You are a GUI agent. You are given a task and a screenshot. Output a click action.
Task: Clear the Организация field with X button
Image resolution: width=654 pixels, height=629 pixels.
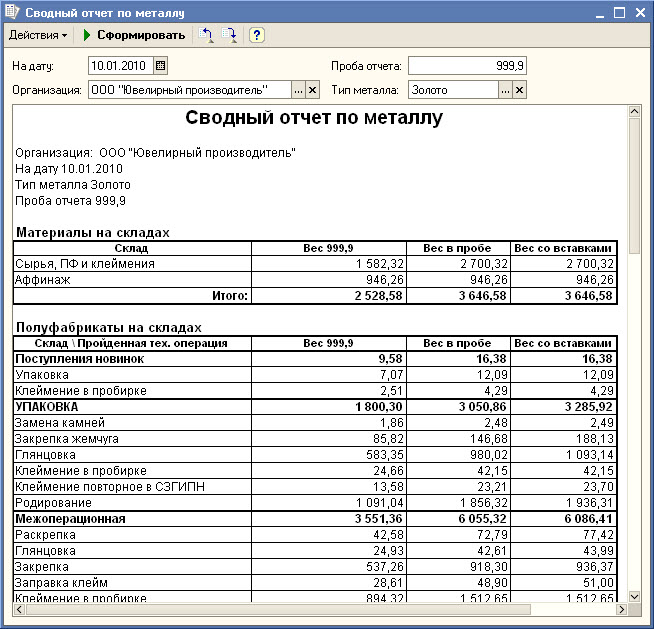pos(312,90)
